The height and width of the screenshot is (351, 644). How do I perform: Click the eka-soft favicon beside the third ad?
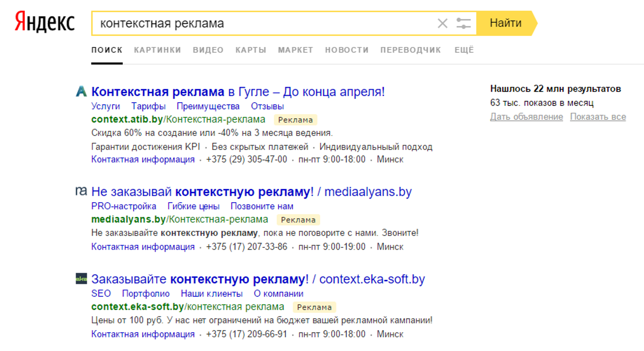[x=82, y=279]
